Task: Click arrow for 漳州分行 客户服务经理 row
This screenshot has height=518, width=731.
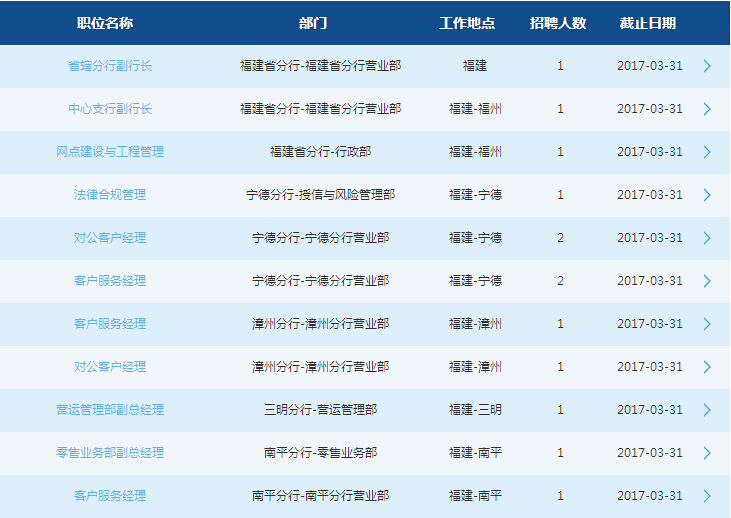Action: (x=707, y=324)
